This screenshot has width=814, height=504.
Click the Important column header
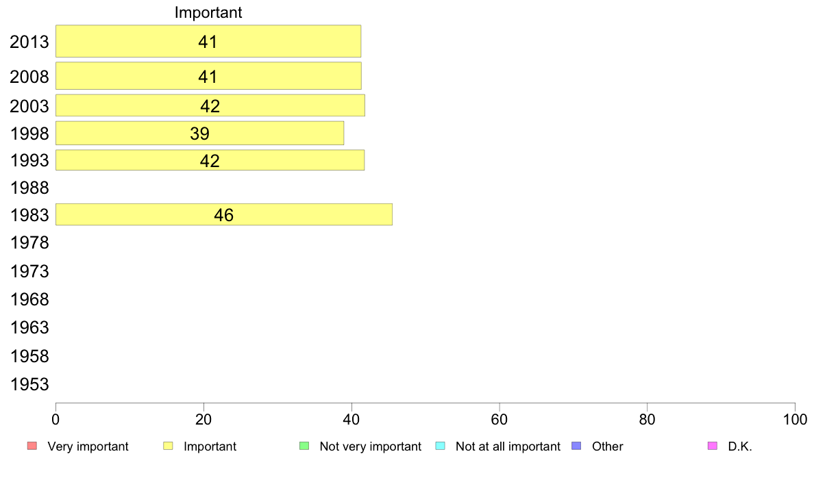[208, 12]
